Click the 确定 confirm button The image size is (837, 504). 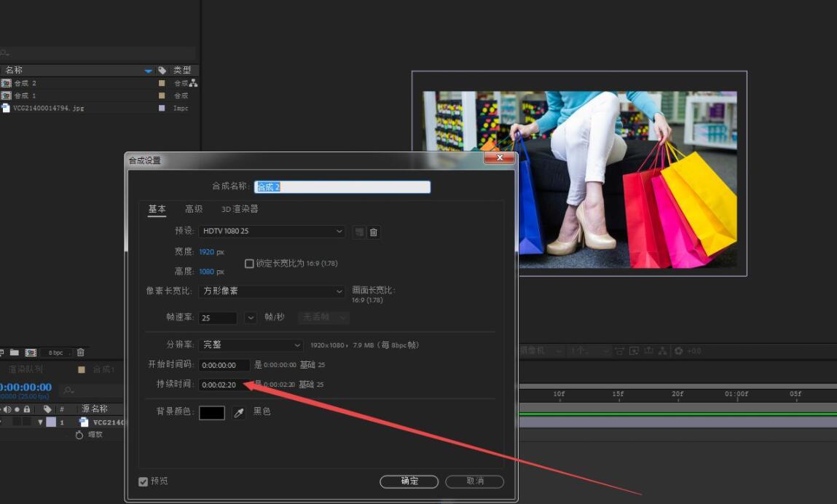pos(409,481)
